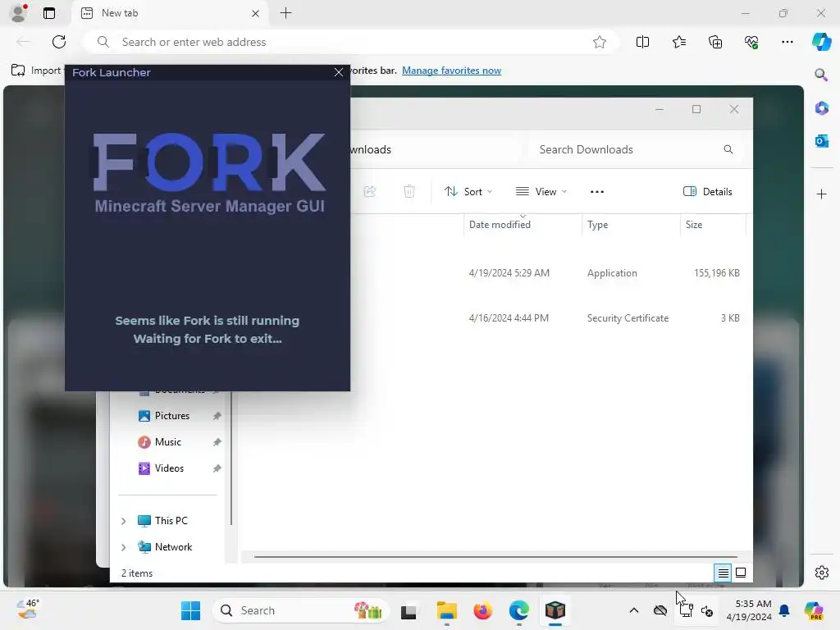Screen dimensions: 840x630
Task: Open Outlook sidebar icon
Action: (821, 141)
